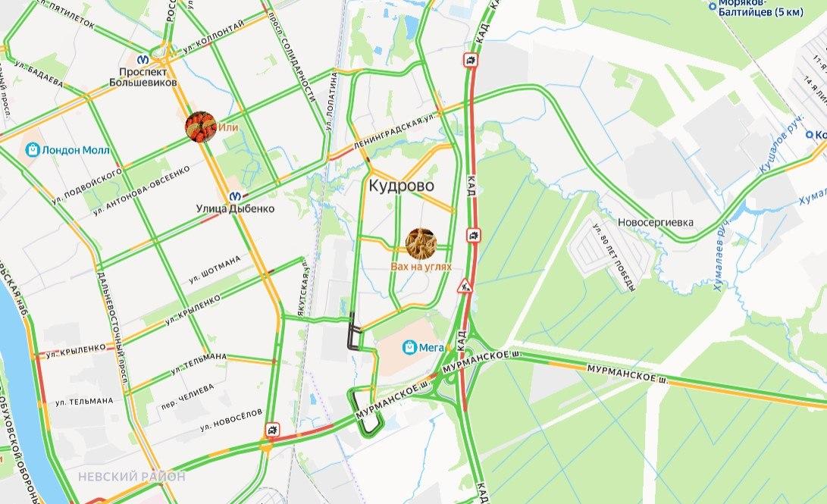Open accident icon near ул. Новосёлов
This screenshot has width=827, height=504.
(x=272, y=430)
